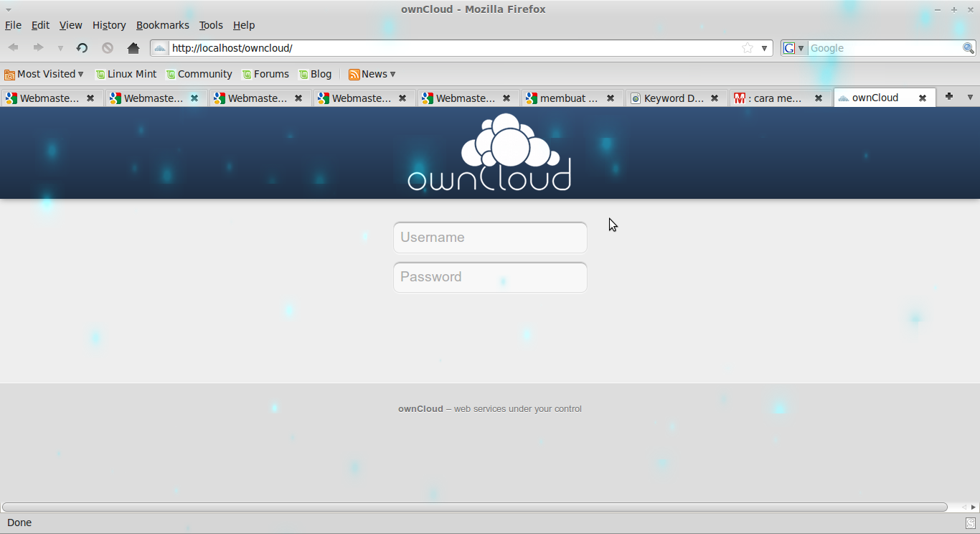Click into the Google search box

(x=885, y=48)
